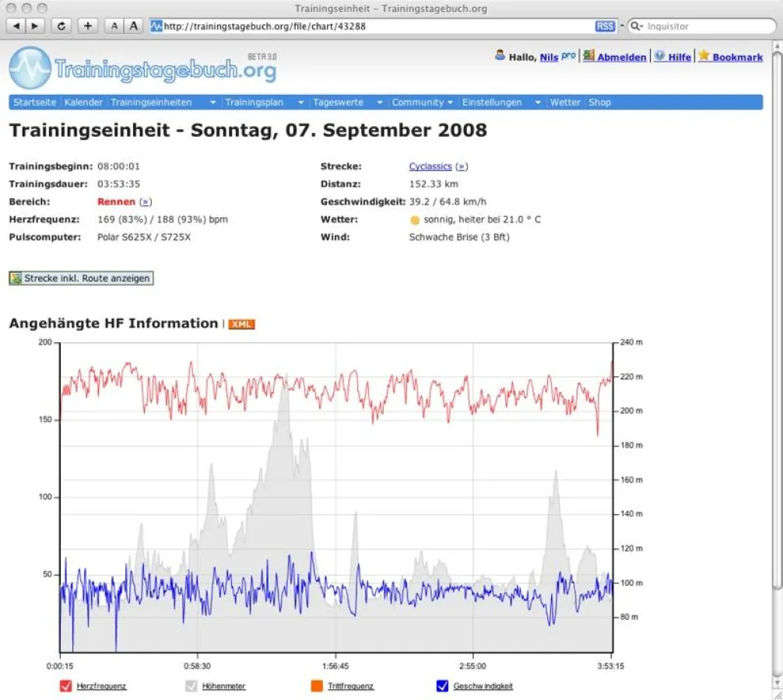Viewport: 783px width, 700px height.
Task: Click into the browser URL address field
Action: point(374,26)
